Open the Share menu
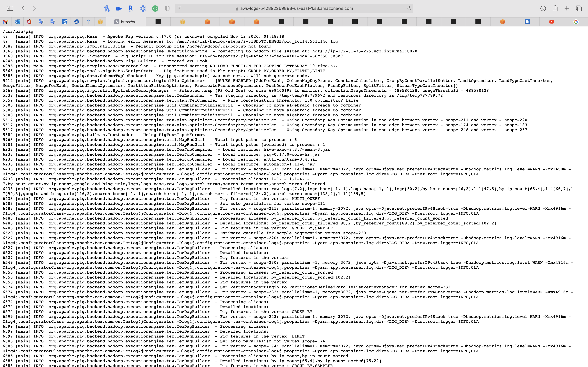Image resolution: width=588 pixels, height=367 pixels. point(555,9)
